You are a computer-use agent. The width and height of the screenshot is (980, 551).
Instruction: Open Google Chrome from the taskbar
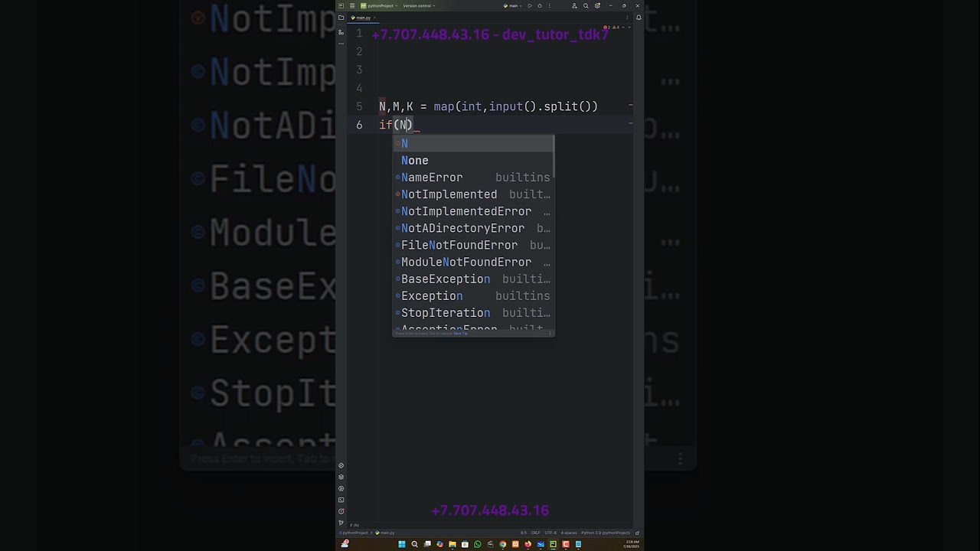click(503, 544)
